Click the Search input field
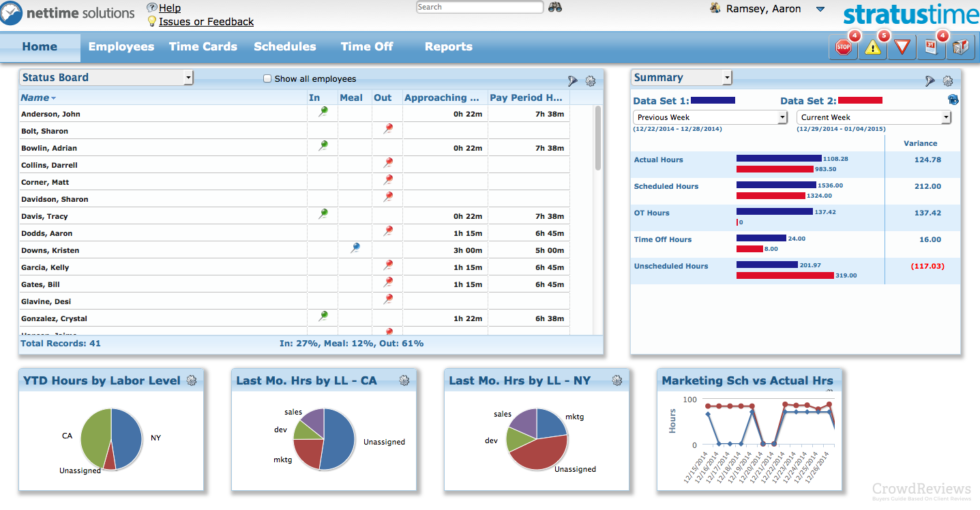Viewport: 980px width, 510px height. (x=480, y=7)
